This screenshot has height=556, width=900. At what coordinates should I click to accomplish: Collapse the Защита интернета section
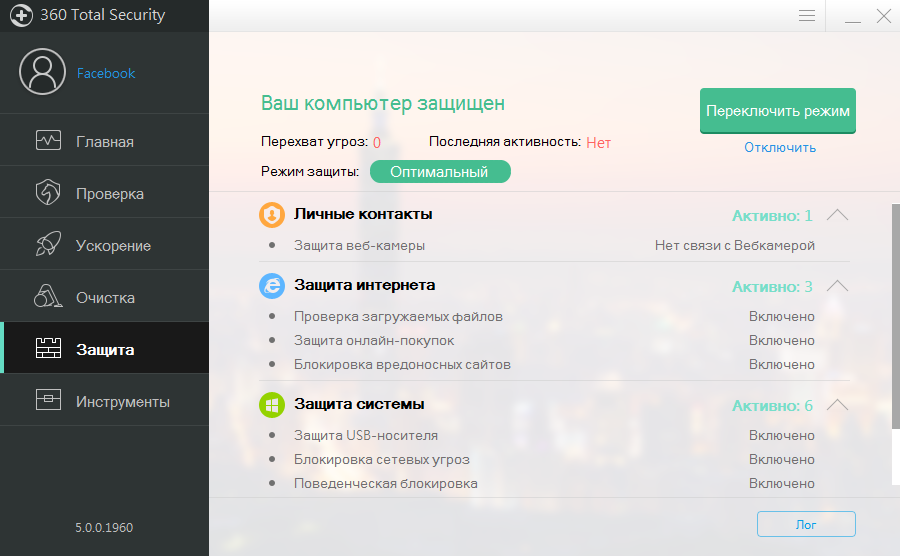tap(837, 286)
